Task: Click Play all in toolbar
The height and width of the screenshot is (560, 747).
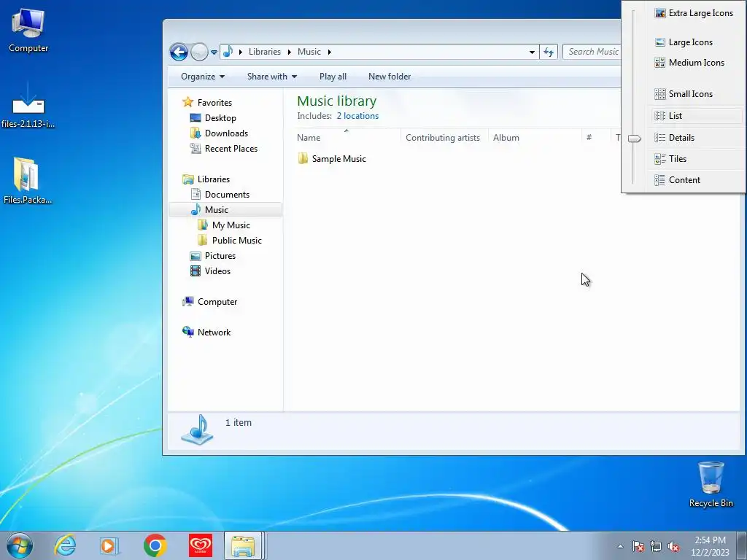Action: point(333,77)
